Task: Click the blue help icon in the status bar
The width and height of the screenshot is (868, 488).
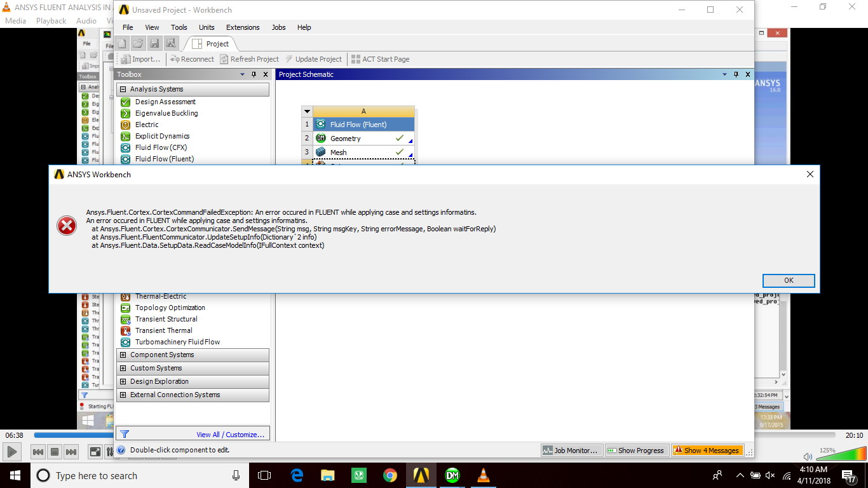Action: click(x=121, y=450)
